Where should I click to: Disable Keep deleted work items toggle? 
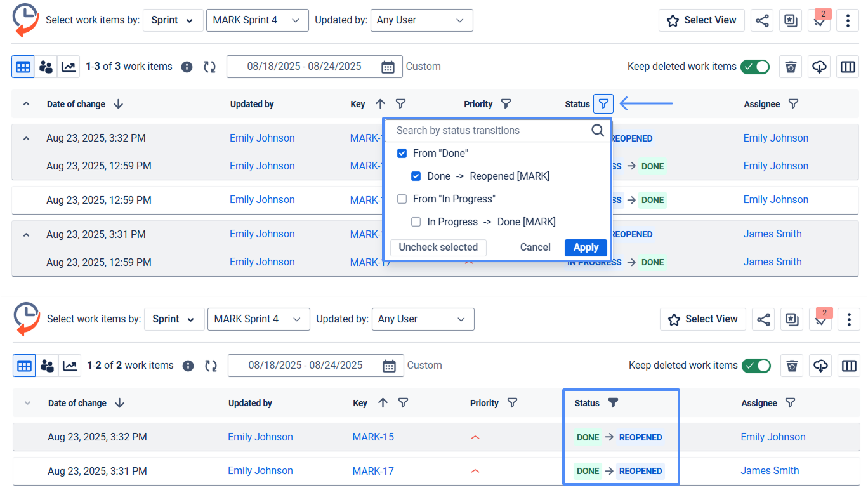[755, 66]
